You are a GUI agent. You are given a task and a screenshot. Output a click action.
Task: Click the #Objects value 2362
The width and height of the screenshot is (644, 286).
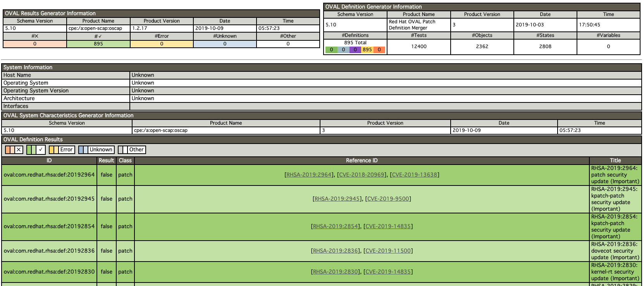tap(482, 46)
